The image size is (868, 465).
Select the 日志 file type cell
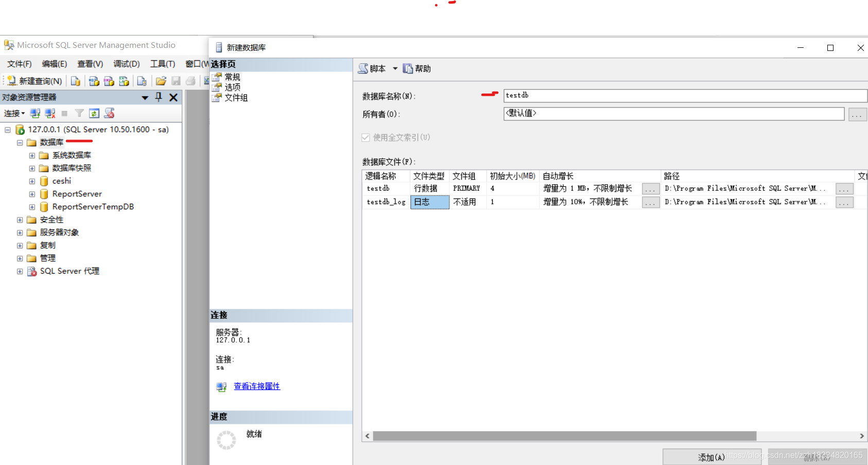pyautogui.click(x=430, y=202)
